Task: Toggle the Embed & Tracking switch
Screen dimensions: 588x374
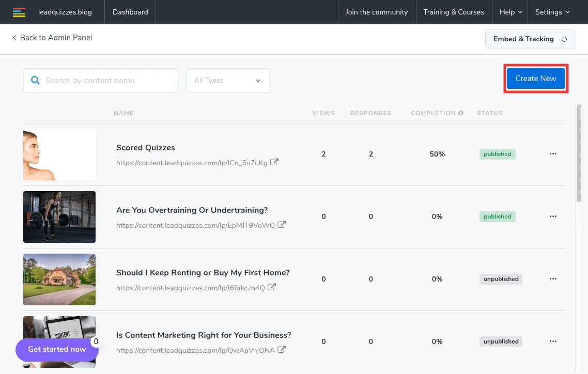Action: tap(564, 39)
